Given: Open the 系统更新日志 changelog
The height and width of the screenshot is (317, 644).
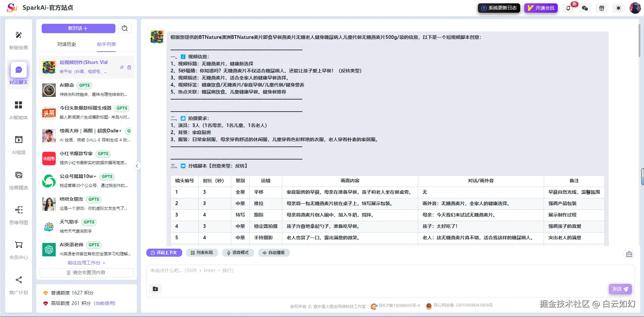Looking at the screenshot, I should point(499,8).
